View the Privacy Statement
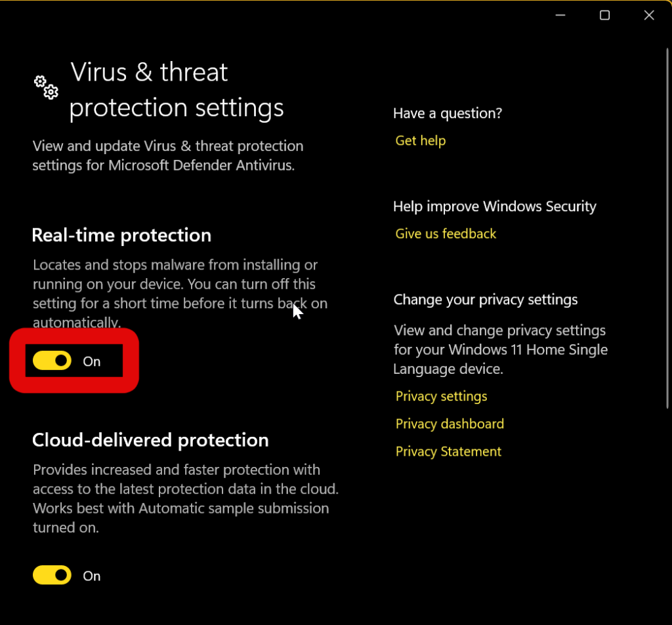Viewport: 672px width, 625px height. [448, 451]
